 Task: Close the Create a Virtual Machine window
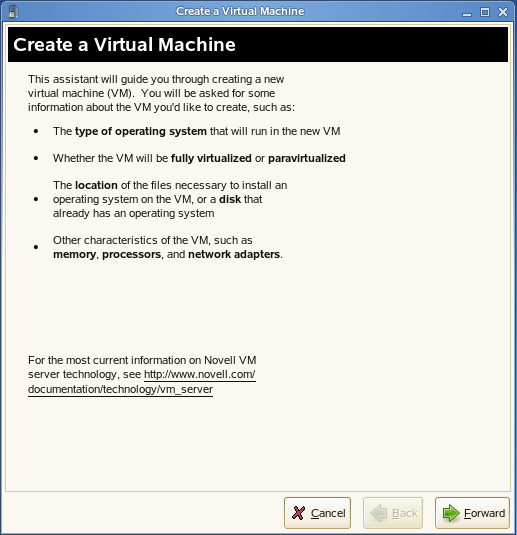[x=503, y=12]
